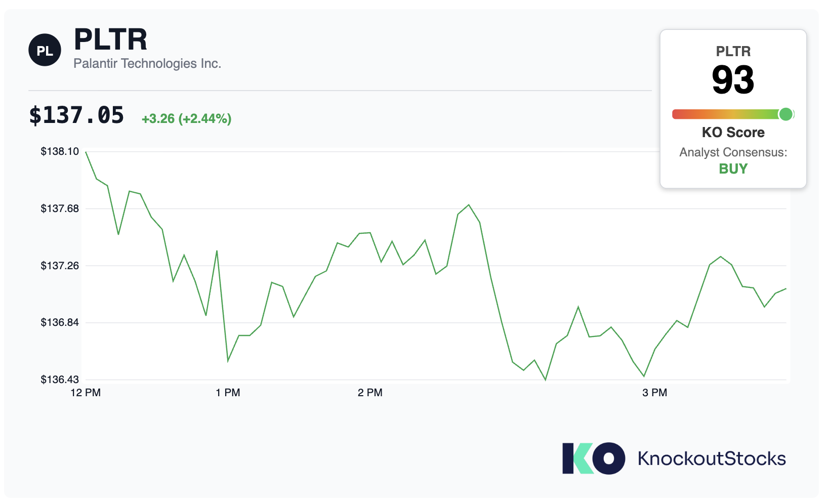Image resolution: width=828 pixels, height=504 pixels.
Task: Select the 3 PM time axis label
Action: [x=655, y=393]
